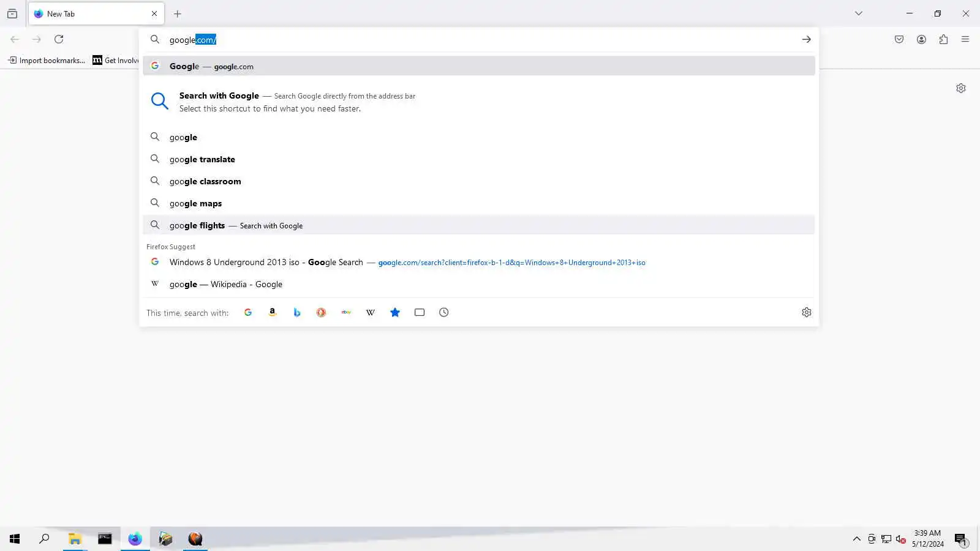Show hidden system tray icons

[x=857, y=539]
